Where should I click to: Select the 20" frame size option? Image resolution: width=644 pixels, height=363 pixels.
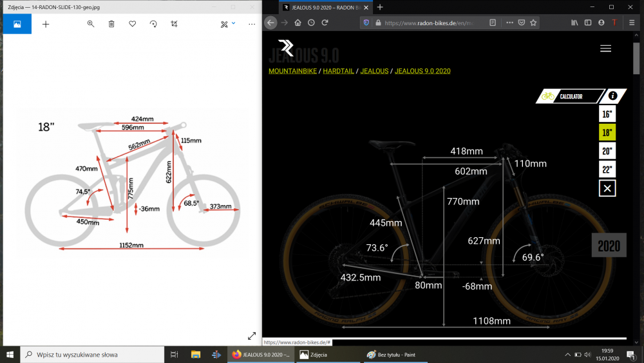coord(607,152)
